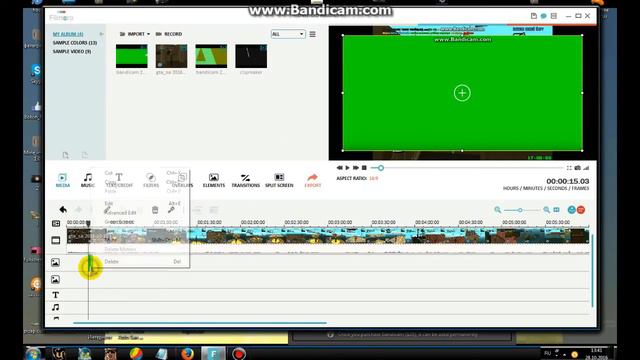Toggle fullscreen preview icon

[569, 168]
